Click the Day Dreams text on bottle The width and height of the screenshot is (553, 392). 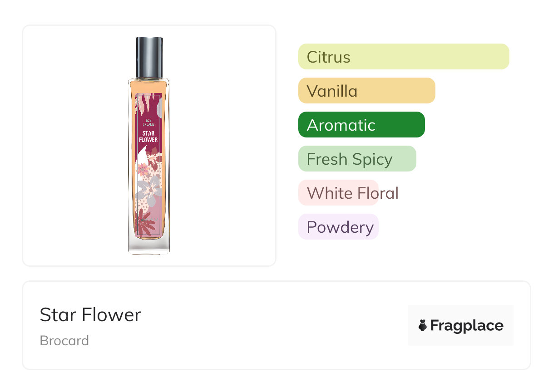click(x=148, y=123)
